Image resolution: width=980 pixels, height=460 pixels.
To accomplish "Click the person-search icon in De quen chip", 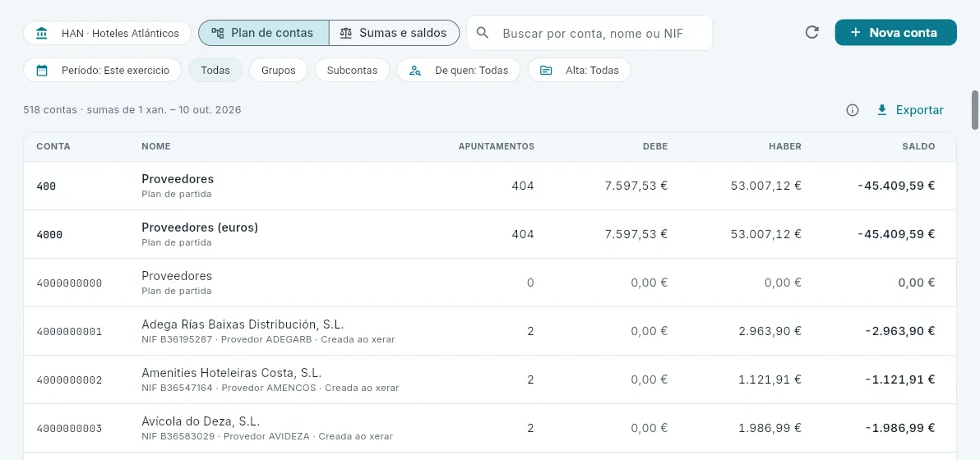I will click(415, 70).
